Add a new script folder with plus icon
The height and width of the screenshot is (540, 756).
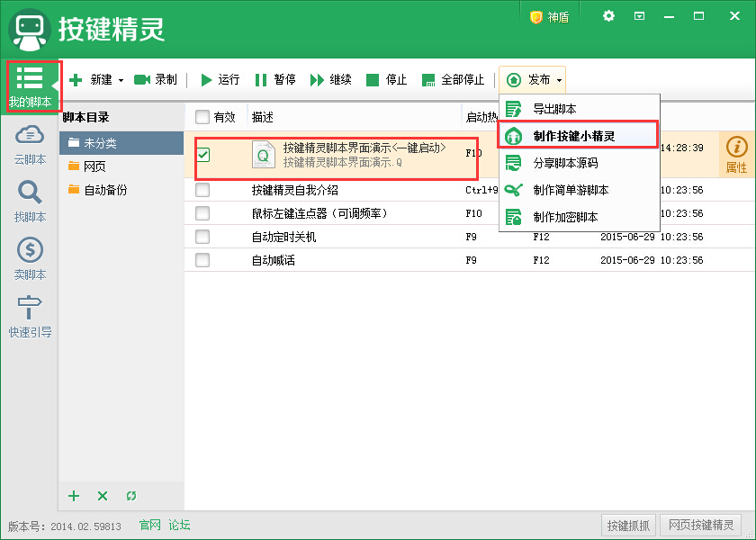[74, 496]
